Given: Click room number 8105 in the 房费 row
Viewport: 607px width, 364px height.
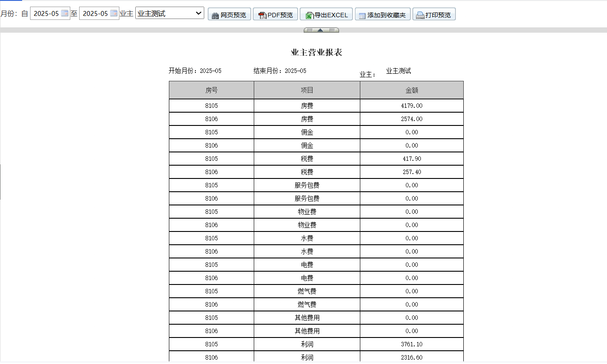Looking at the screenshot, I should 211,106.
